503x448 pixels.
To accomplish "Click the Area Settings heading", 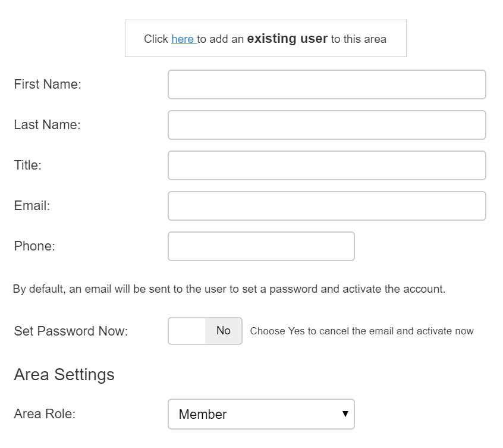I will tap(64, 374).
